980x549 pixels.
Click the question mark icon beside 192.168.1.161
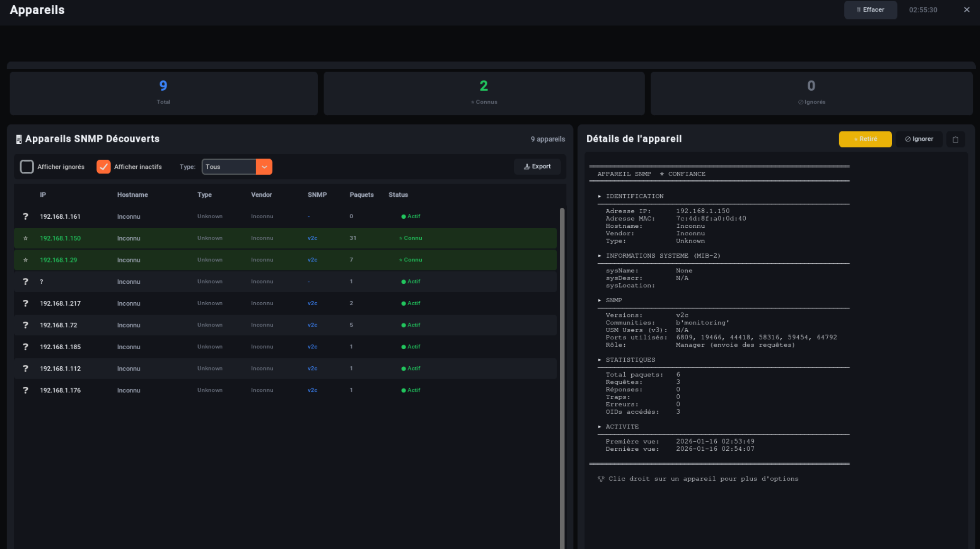25,216
